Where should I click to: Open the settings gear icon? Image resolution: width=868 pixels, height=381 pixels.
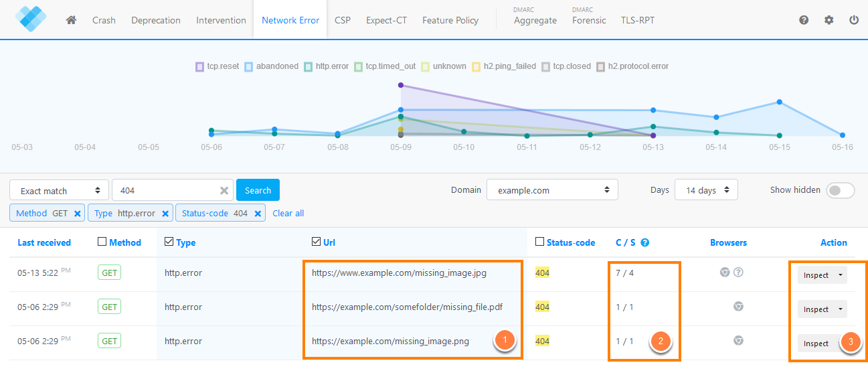pyautogui.click(x=829, y=20)
